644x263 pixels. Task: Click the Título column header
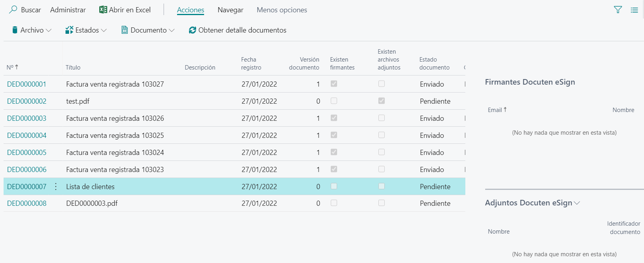pos(73,68)
